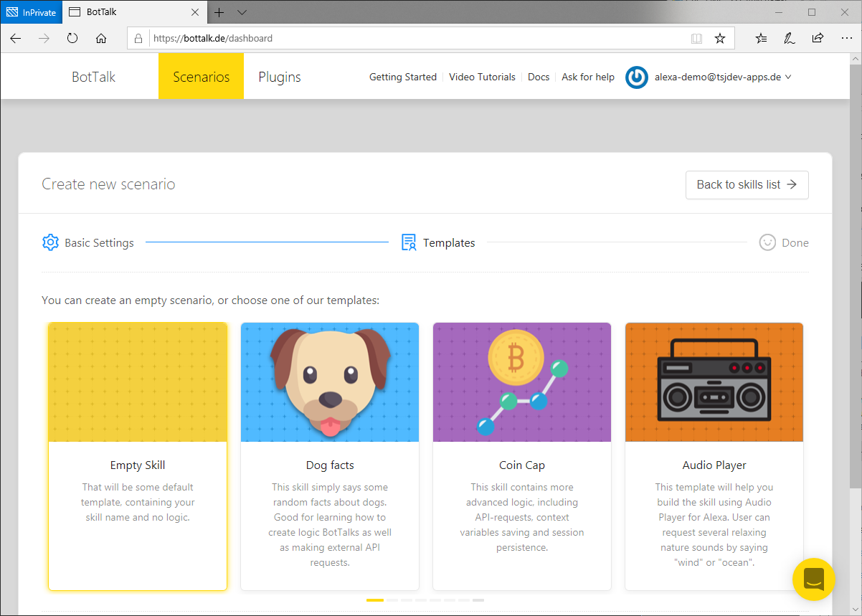Refresh the page
Image resolution: width=862 pixels, height=616 pixels.
click(x=72, y=39)
